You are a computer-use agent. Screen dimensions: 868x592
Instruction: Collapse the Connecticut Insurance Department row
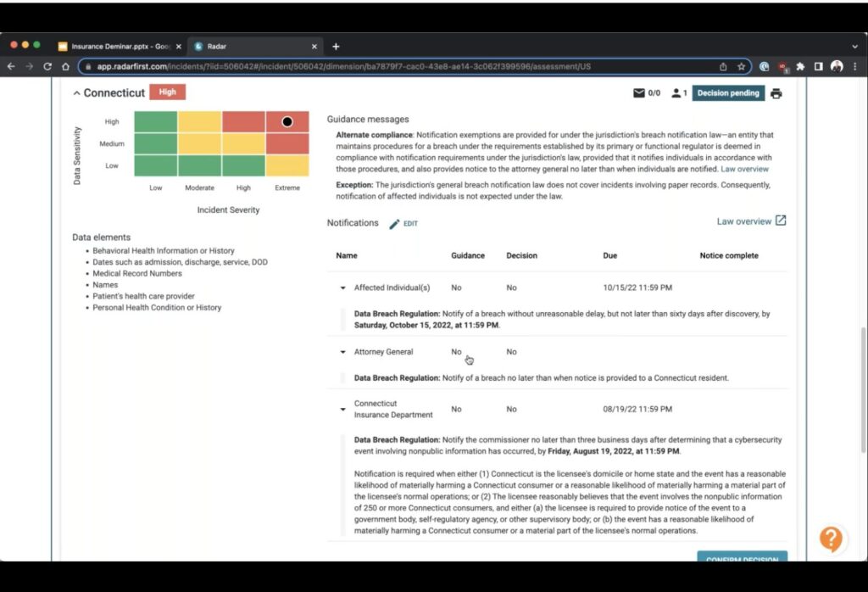(x=342, y=409)
